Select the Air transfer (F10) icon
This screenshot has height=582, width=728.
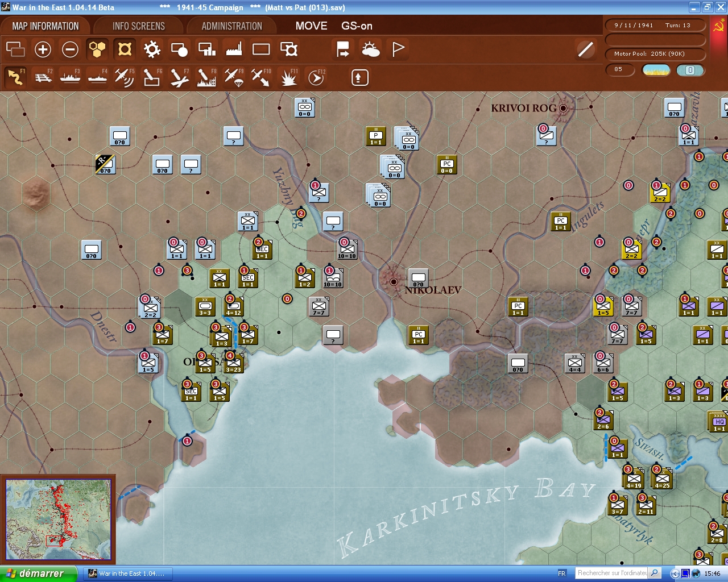(x=260, y=77)
